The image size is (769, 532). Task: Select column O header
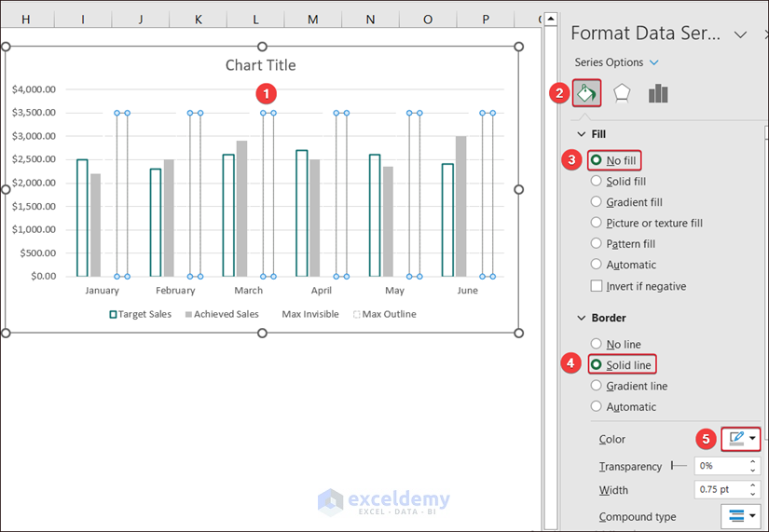click(x=428, y=20)
